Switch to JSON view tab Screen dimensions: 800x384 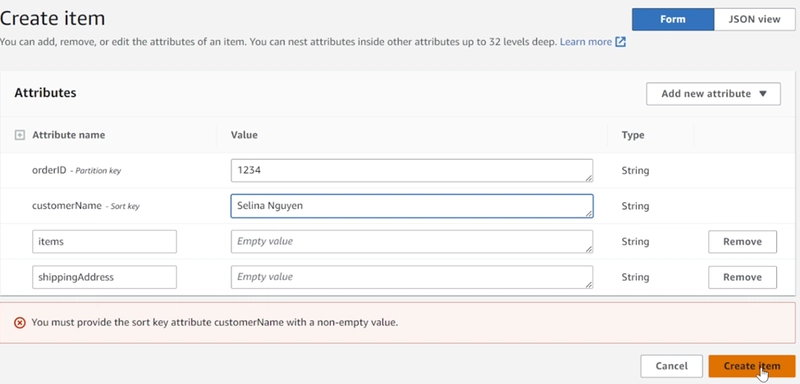(x=755, y=19)
